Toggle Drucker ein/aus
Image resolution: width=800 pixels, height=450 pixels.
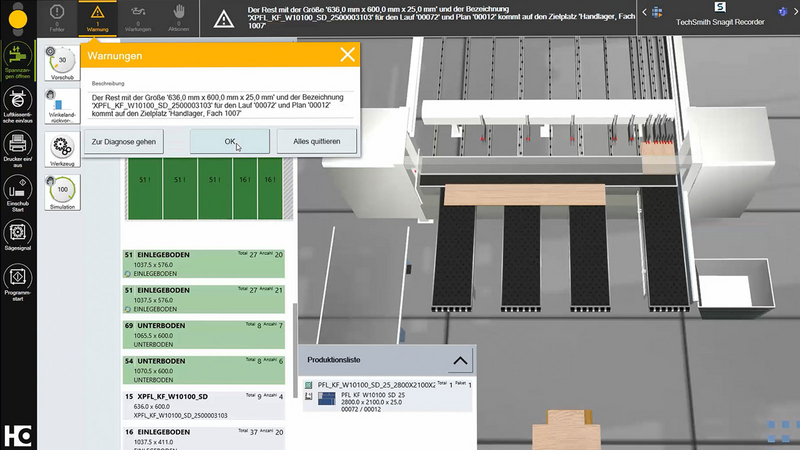coord(18,146)
